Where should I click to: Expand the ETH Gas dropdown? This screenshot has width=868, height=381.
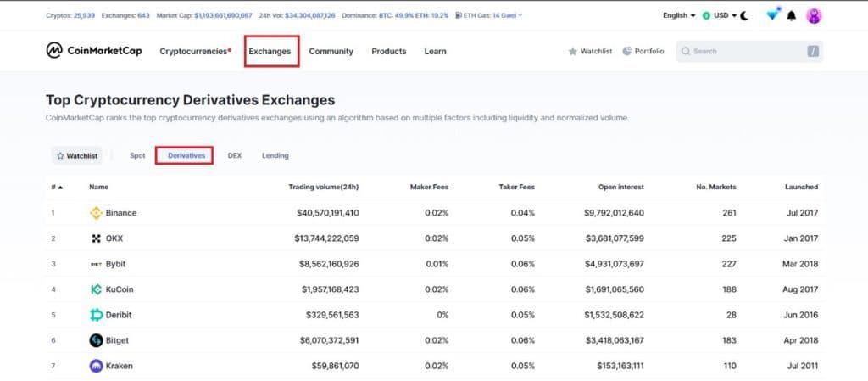click(489, 15)
